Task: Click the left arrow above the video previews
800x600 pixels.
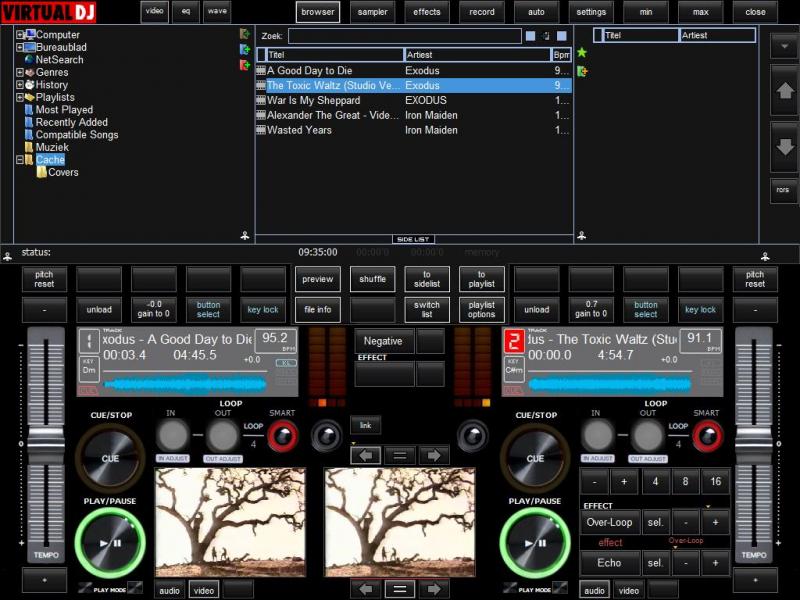Action: [365, 455]
